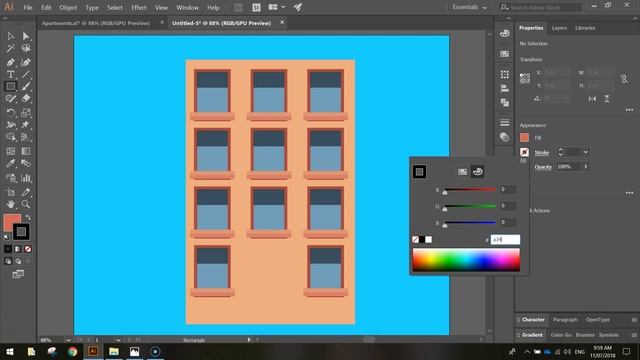The width and height of the screenshot is (640, 360).
Task: Select the Width tool
Action: [x=11, y=125]
